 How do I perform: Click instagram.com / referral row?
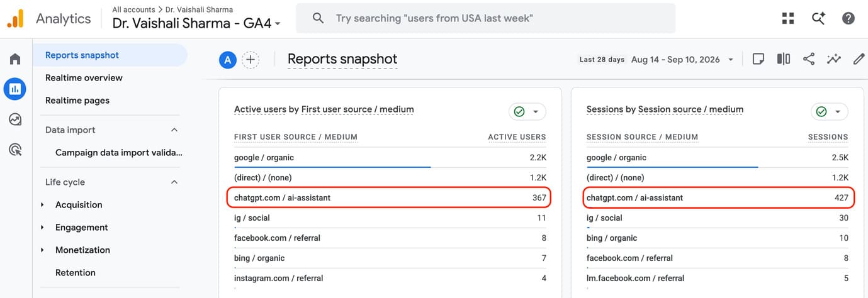(390, 278)
